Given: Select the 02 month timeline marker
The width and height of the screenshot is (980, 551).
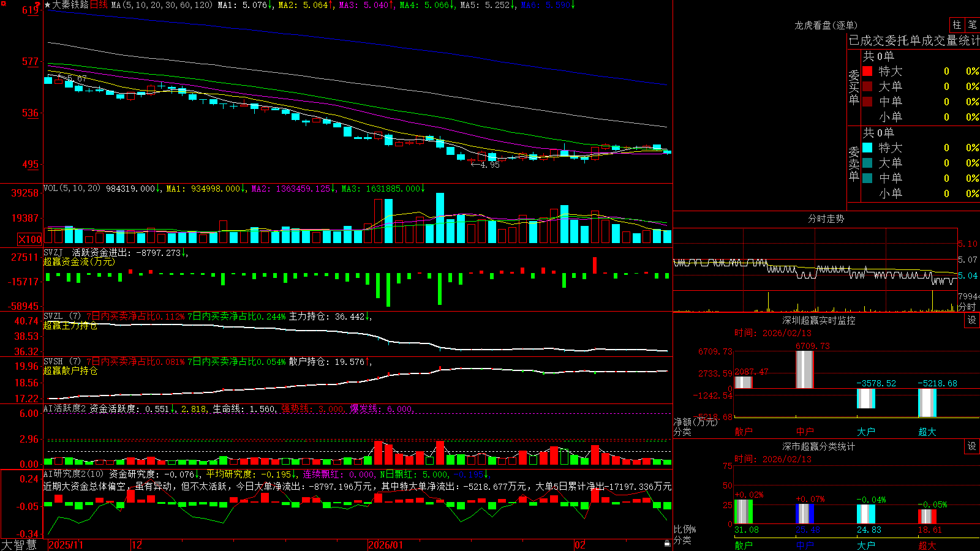Looking at the screenshot, I should (580, 545).
